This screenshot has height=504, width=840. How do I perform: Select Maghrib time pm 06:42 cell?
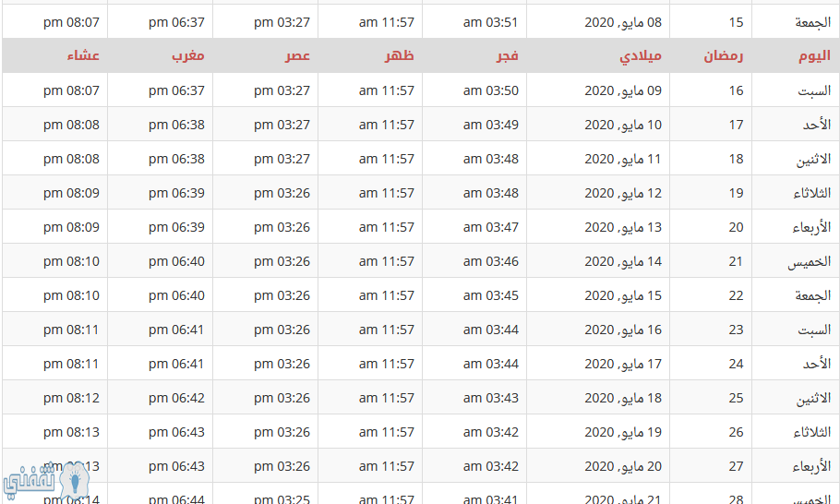176,398
